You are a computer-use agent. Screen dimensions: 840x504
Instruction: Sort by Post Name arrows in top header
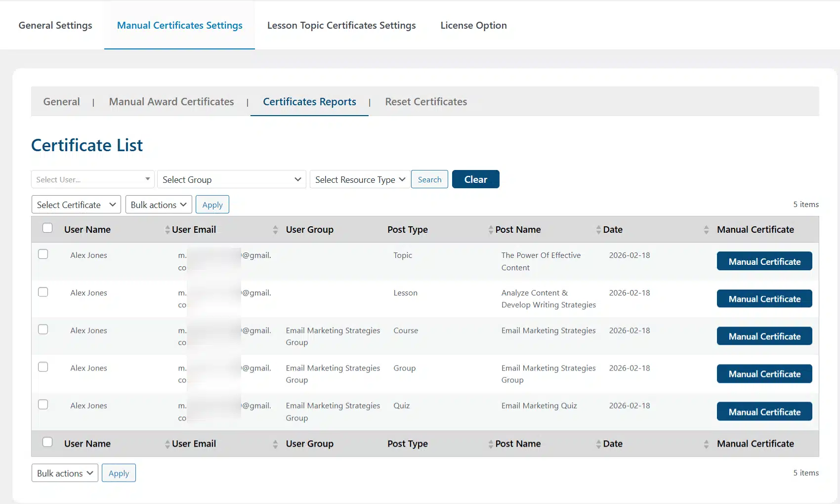[598, 230]
